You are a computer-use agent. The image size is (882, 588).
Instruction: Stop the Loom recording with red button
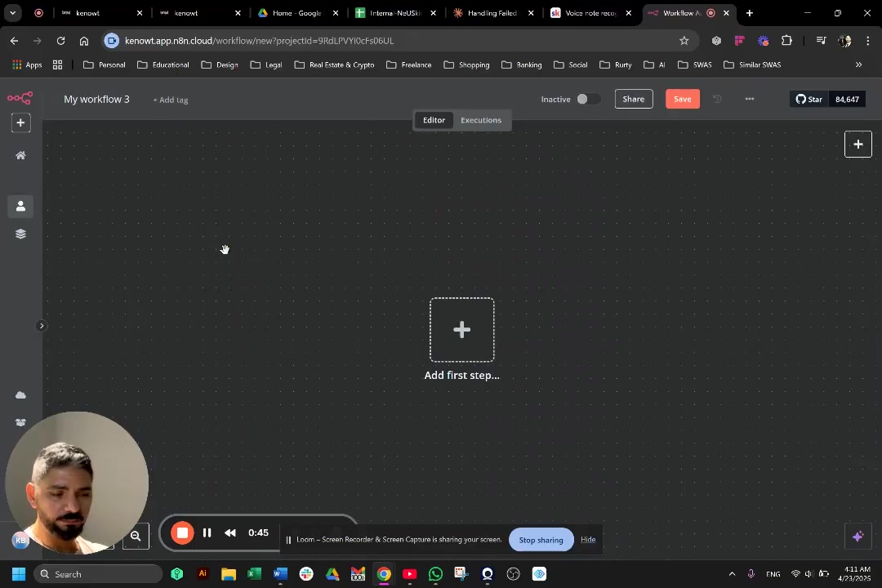tap(182, 533)
